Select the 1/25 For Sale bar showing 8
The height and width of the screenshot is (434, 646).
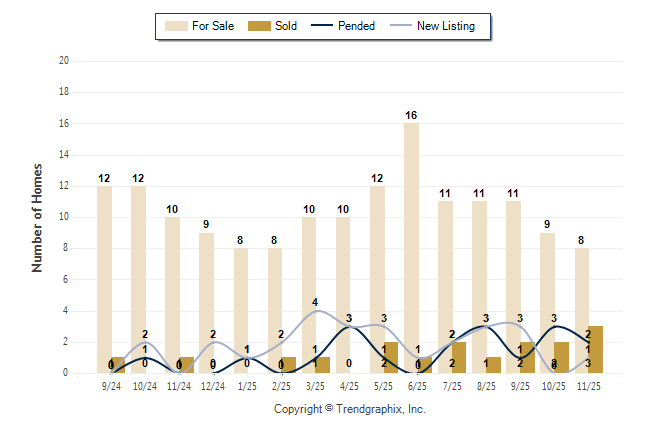tap(241, 310)
